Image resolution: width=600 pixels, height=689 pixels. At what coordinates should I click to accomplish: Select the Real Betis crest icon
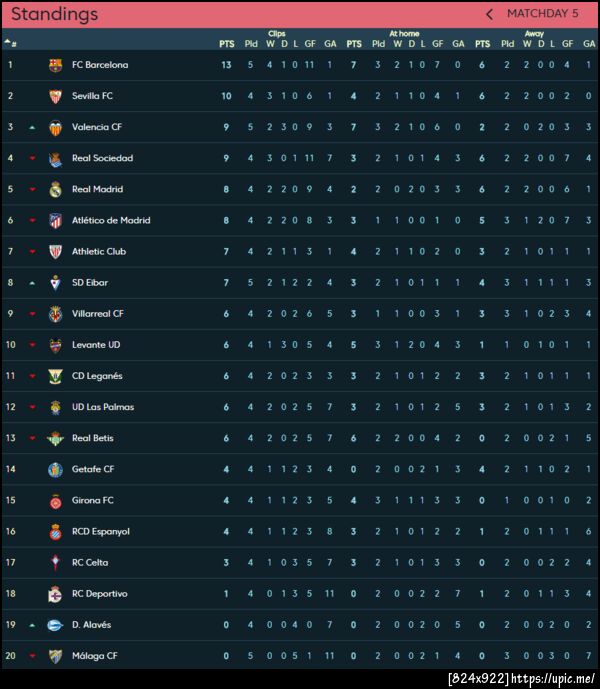click(55, 438)
